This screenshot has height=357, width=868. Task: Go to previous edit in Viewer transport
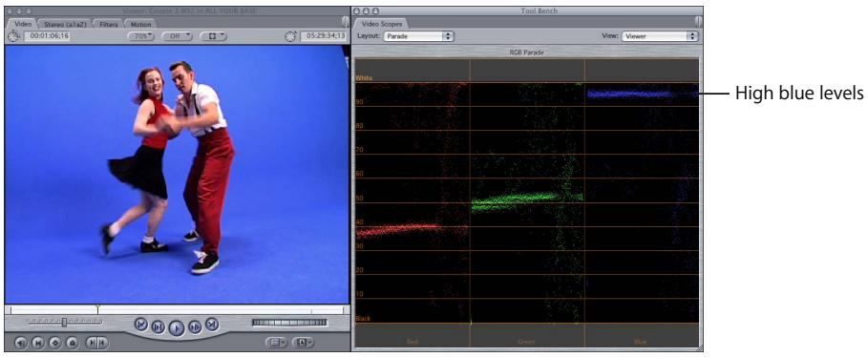click(141, 324)
